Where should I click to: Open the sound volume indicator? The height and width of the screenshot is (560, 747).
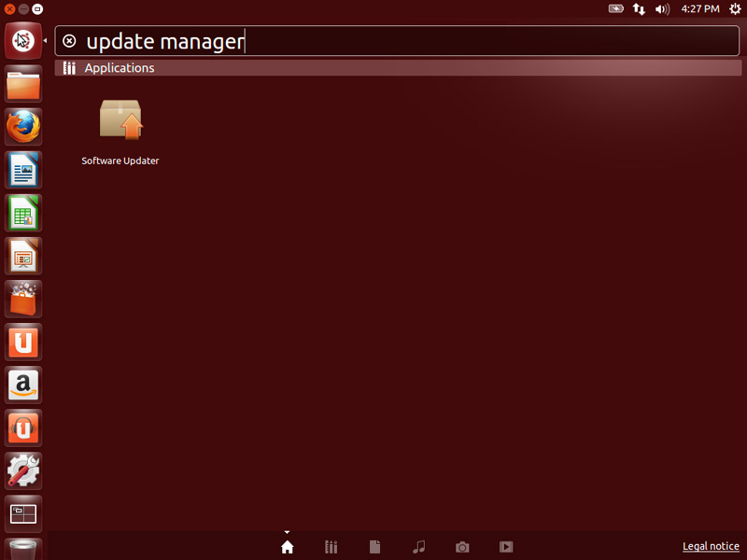pyautogui.click(x=662, y=8)
